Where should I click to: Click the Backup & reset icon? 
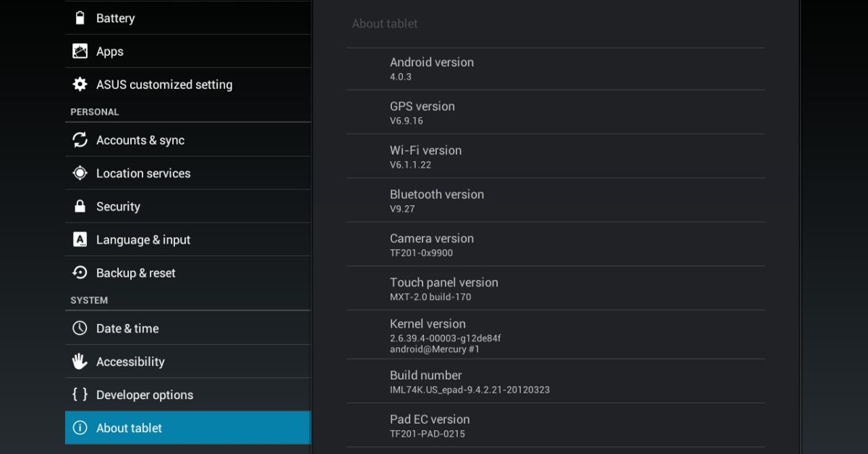pos(80,273)
